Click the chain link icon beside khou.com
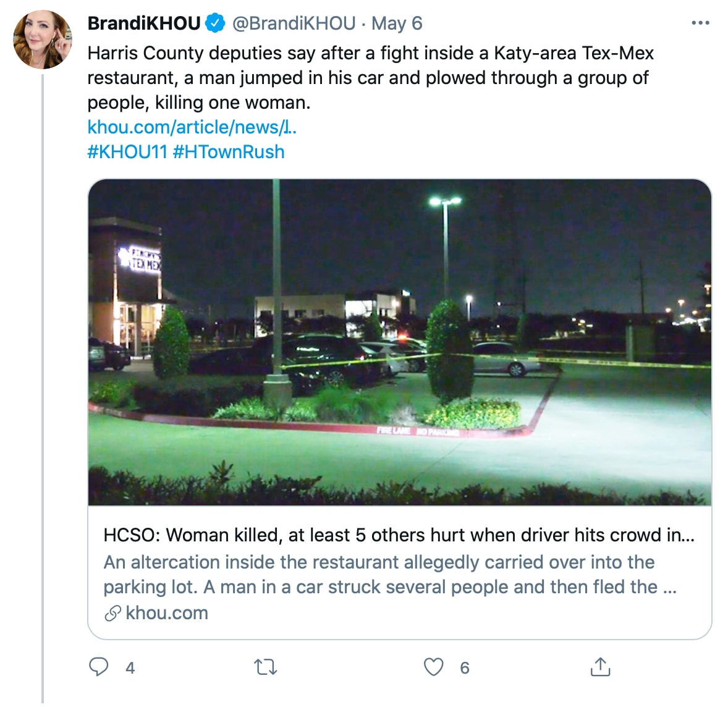Screen dimensions: 728x707 click(112, 613)
